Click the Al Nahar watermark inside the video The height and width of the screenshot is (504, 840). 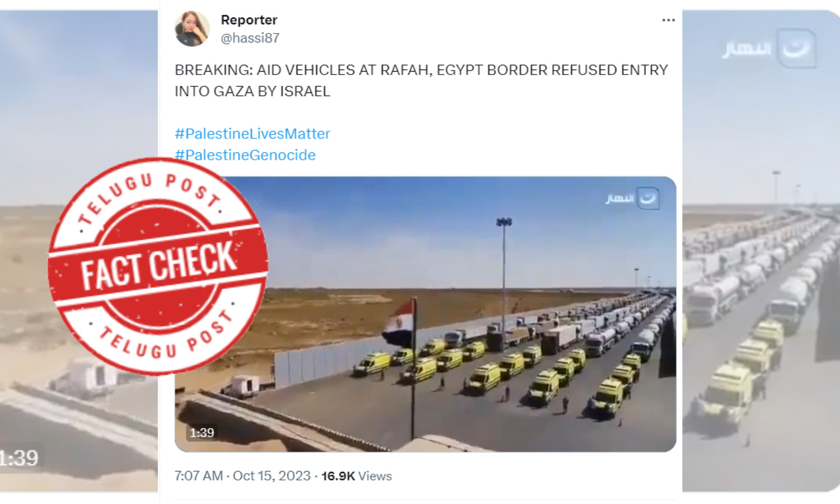point(632,198)
